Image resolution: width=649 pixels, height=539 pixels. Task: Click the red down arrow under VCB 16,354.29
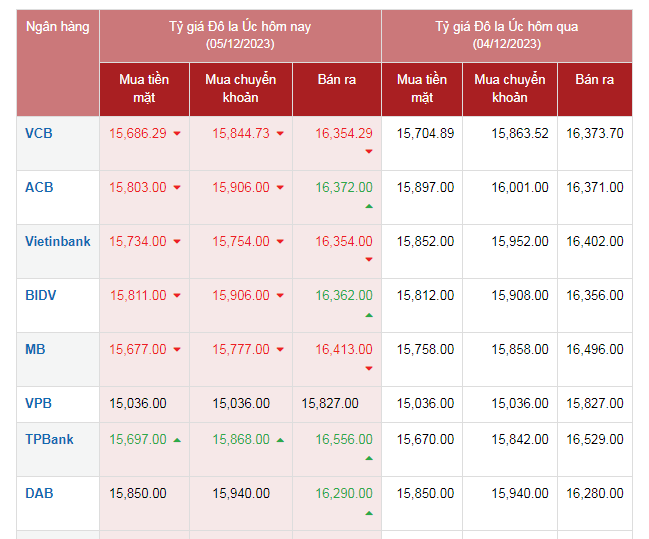369,152
